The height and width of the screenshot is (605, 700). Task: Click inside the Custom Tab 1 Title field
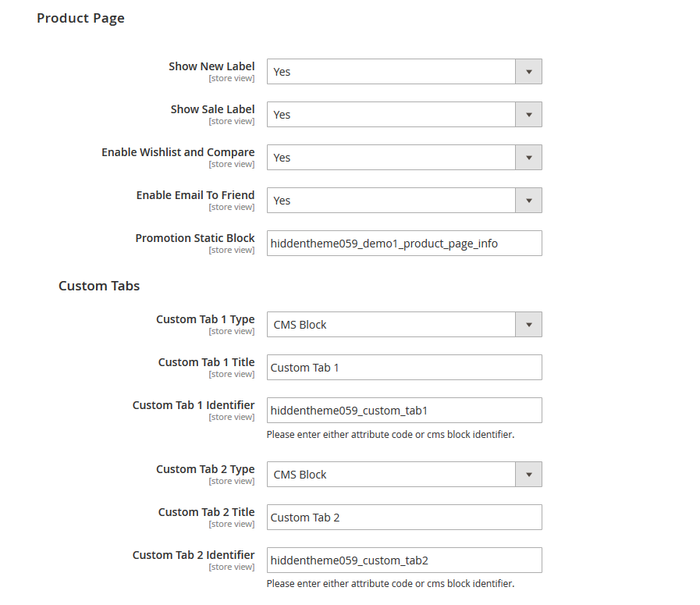pyautogui.click(x=404, y=367)
